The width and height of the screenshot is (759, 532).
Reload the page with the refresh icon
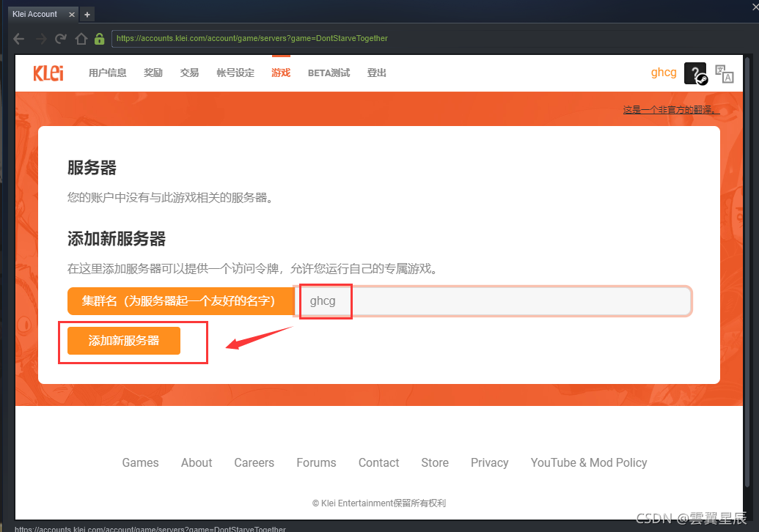[x=61, y=39]
